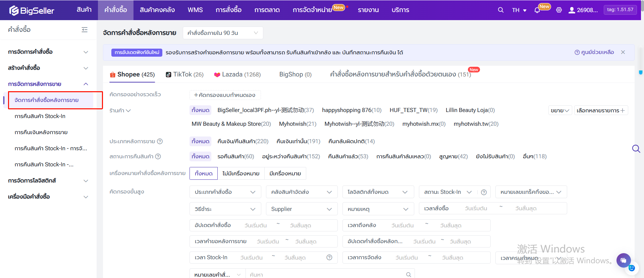
Task: Click the 'ค้นหา' search input field
Action: [x=325, y=274]
